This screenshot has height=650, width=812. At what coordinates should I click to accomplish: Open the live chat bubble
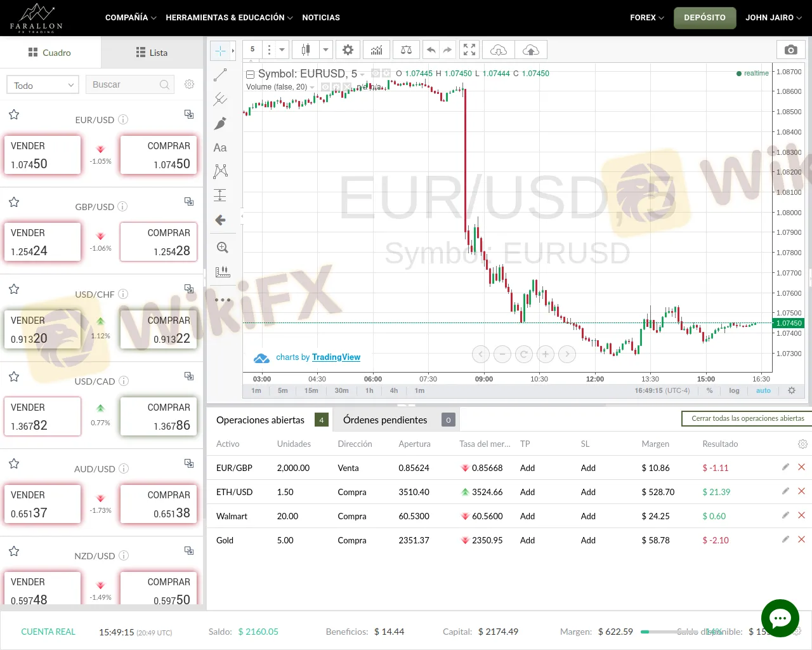click(780, 618)
